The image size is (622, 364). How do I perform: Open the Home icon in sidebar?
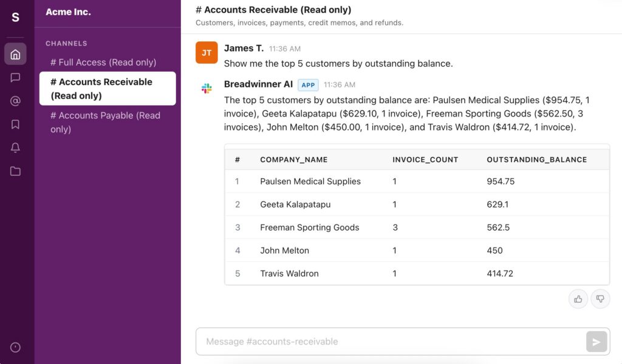coord(15,54)
